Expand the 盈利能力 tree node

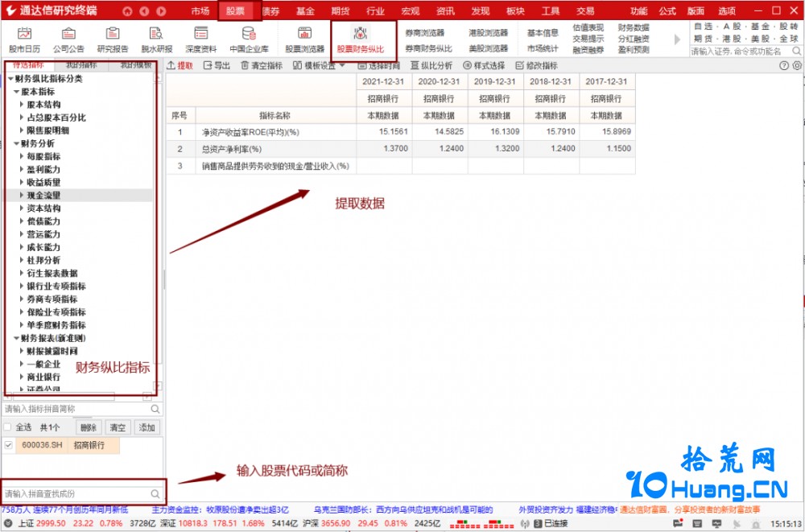[22, 169]
